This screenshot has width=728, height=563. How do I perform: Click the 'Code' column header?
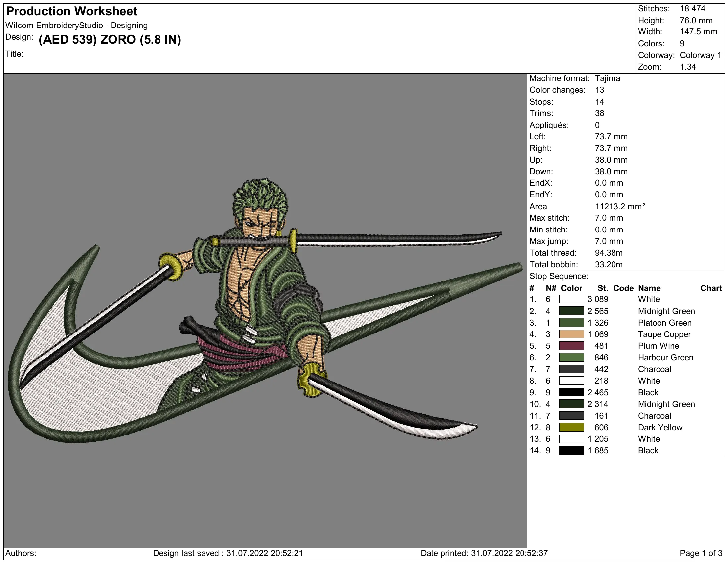(x=623, y=288)
